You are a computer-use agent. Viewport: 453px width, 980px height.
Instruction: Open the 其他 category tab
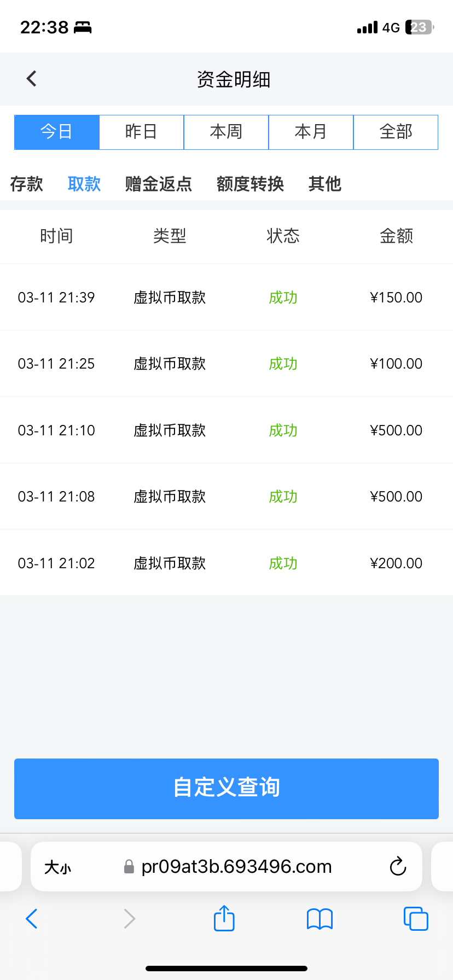point(325,184)
